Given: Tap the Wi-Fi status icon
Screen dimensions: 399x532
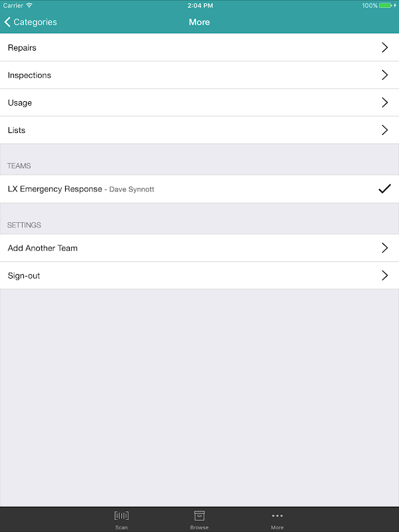Looking at the screenshot, I should 29,5.
